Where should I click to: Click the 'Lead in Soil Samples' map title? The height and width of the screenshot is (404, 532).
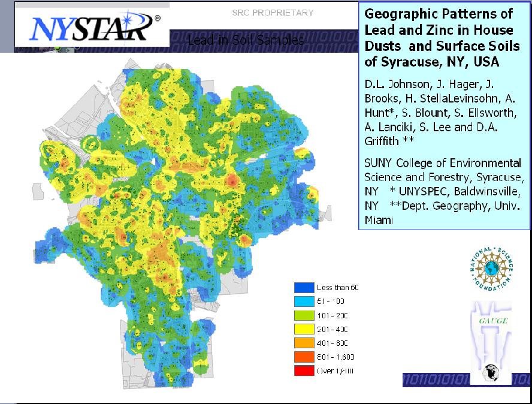pos(246,41)
